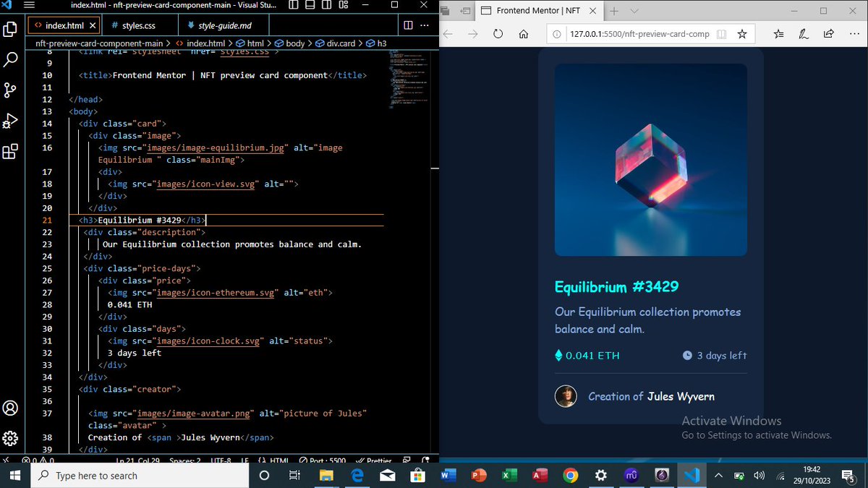The image size is (868, 488).
Task: Open the Accounts menu in activity bar
Action: coord(10,408)
